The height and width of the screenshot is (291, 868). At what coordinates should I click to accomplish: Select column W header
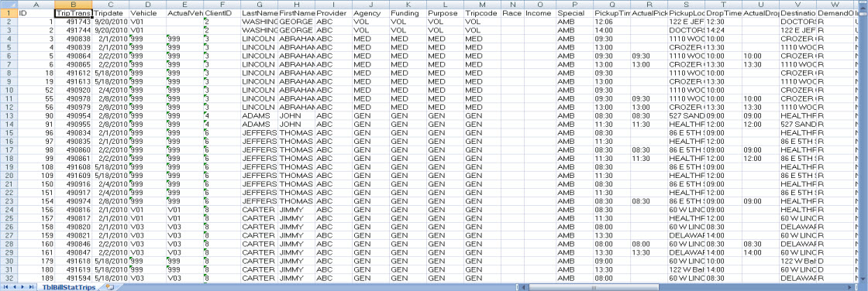click(x=835, y=5)
